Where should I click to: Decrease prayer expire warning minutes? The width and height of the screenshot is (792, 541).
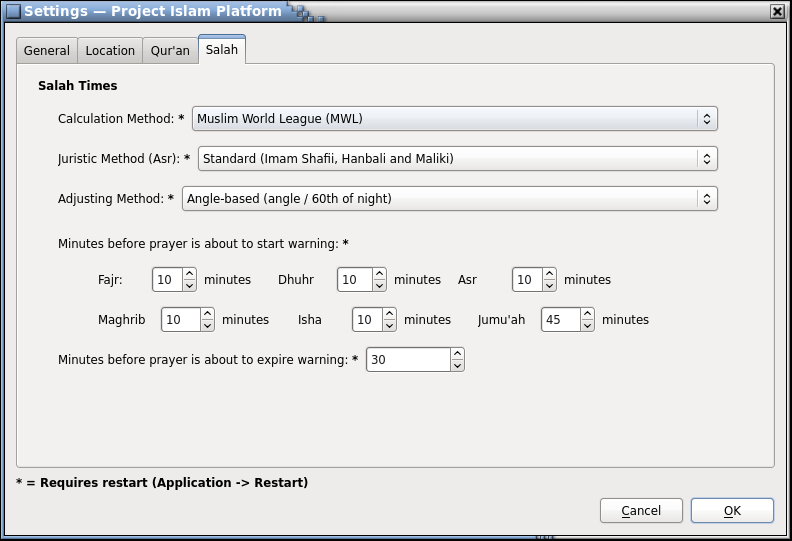tap(457, 365)
